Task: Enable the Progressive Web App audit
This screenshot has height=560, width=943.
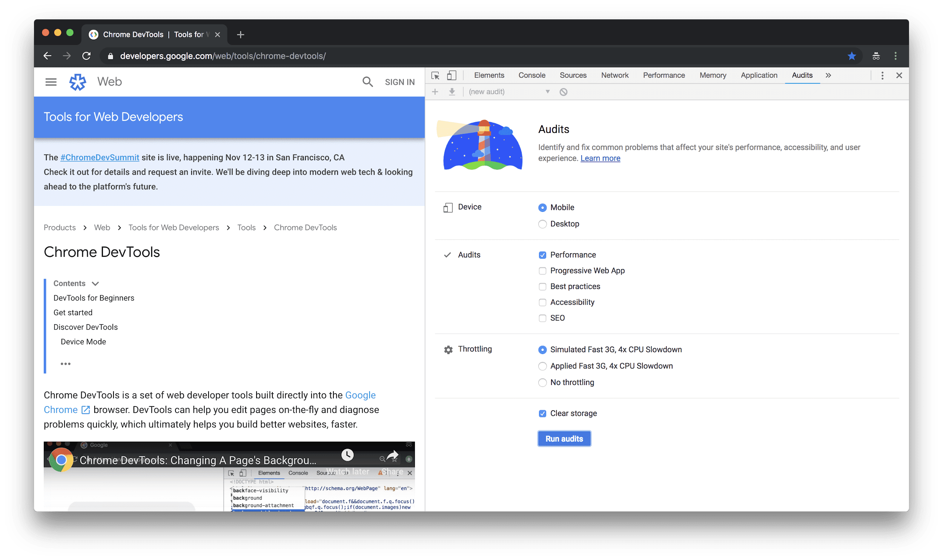Action: tap(542, 270)
